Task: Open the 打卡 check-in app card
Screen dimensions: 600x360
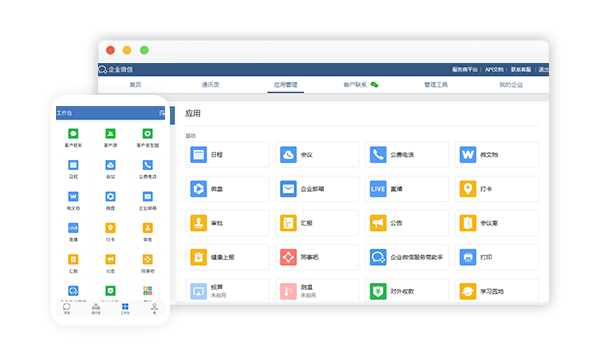Action: pyautogui.click(x=497, y=189)
